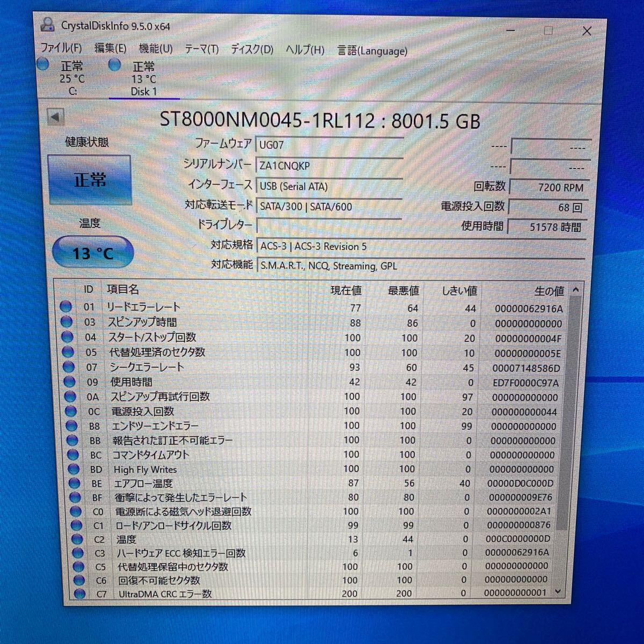Image resolution: width=644 pixels, height=644 pixels.
Task: Click the features field S.M.A.R.T., NCQ
Action: click(x=421, y=266)
